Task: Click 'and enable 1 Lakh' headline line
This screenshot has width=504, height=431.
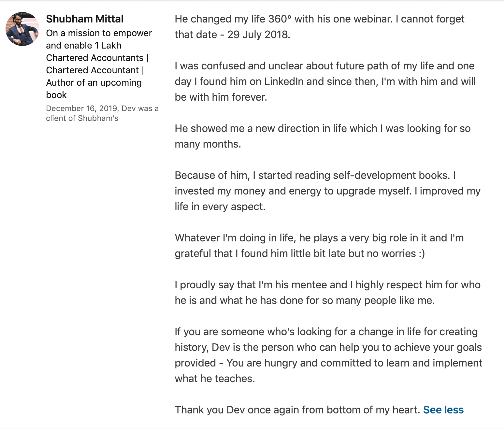Action: tap(84, 45)
